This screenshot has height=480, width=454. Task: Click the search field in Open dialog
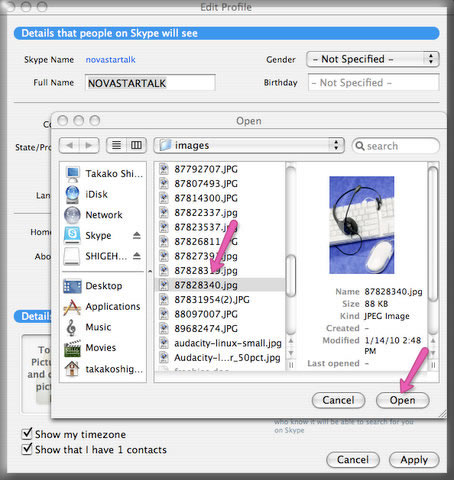(396, 146)
